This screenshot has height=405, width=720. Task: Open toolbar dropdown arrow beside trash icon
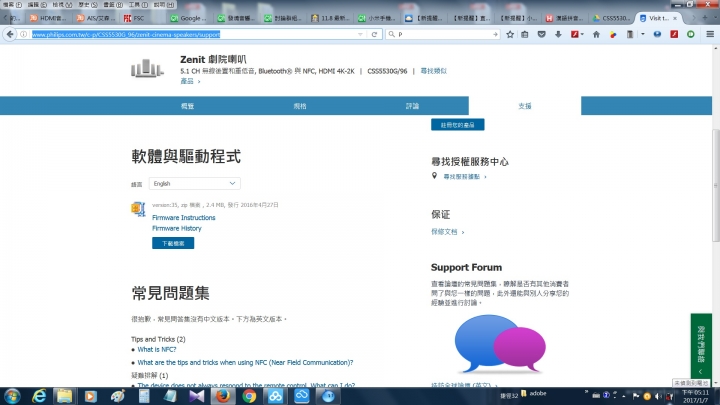(x=643, y=34)
